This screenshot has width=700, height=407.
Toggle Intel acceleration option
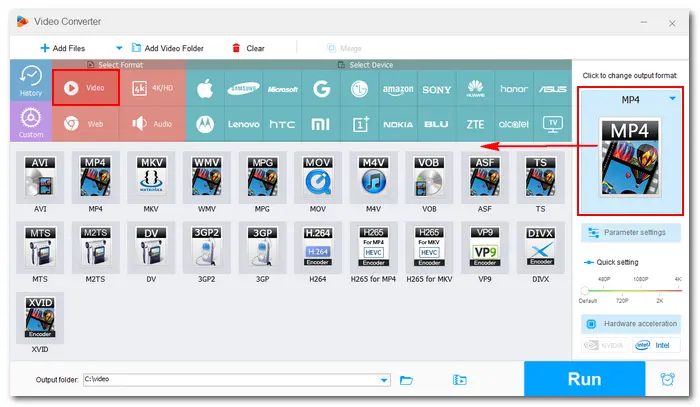tap(656, 345)
